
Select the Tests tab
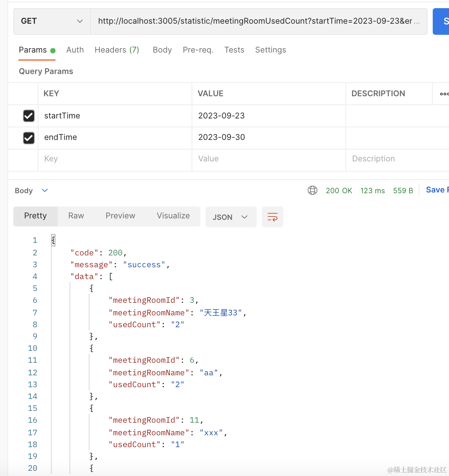tap(234, 50)
